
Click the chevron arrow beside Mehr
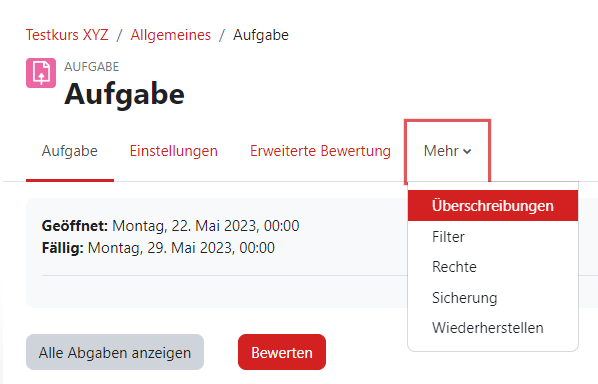[x=467, y=152]
